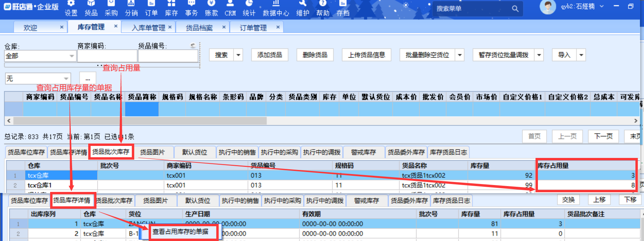Click the 货品编号 input field
The image size is (644, 241).
click(168, 56)
